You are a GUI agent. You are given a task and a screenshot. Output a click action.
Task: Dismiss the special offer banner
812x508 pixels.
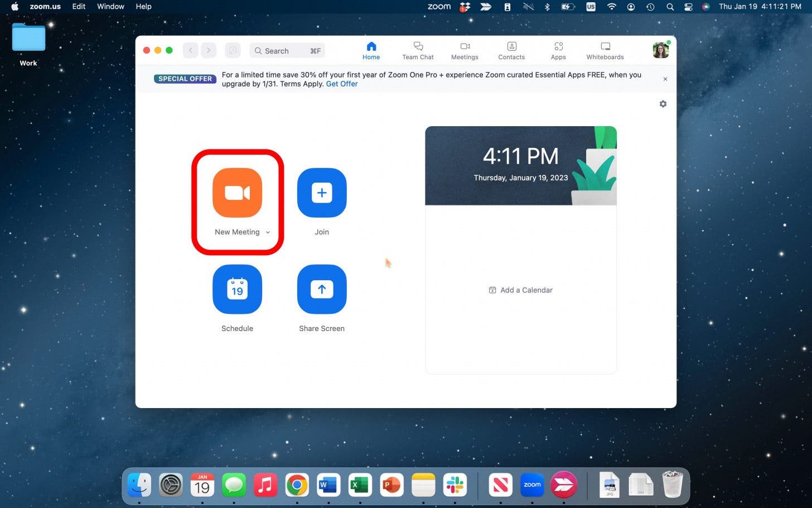click(665, 79)
